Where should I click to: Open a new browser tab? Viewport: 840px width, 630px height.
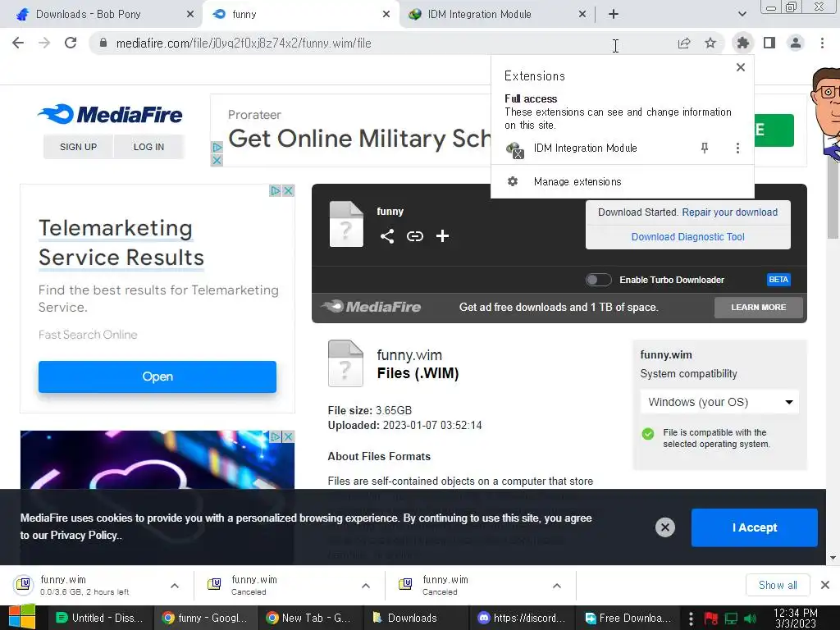[614, 15]
